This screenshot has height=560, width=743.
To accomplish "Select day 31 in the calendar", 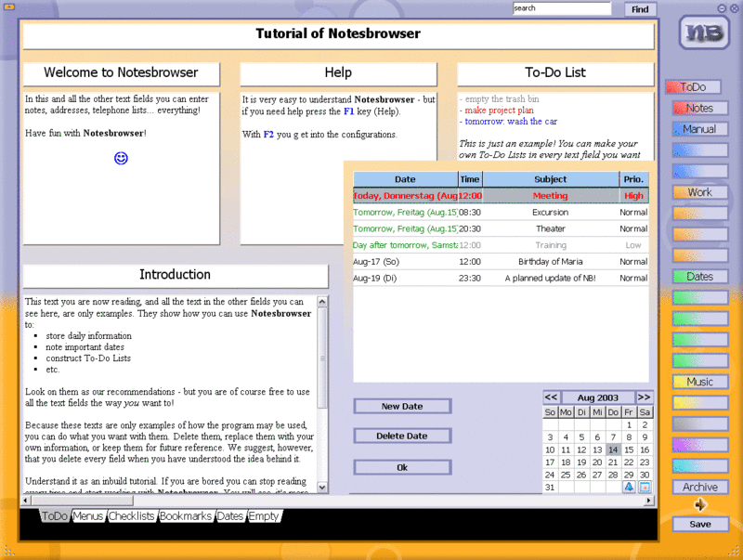I will click(550, 487).
